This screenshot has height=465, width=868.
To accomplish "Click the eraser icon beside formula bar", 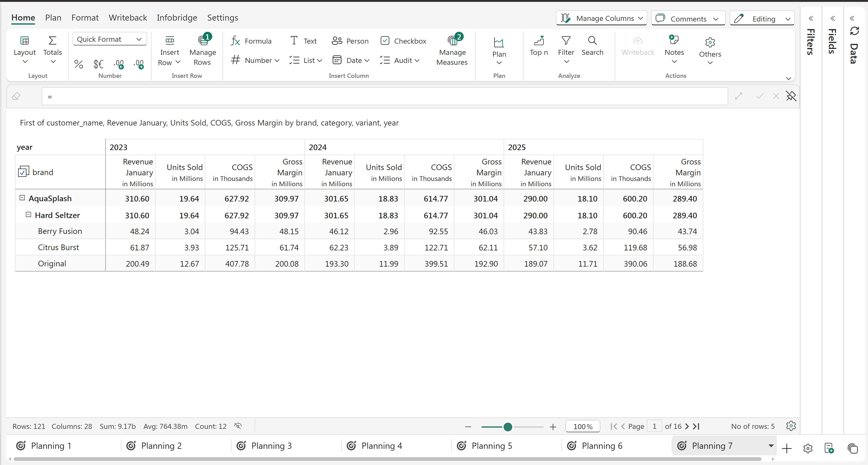I will pyautogui.click(x=16, y=97).
